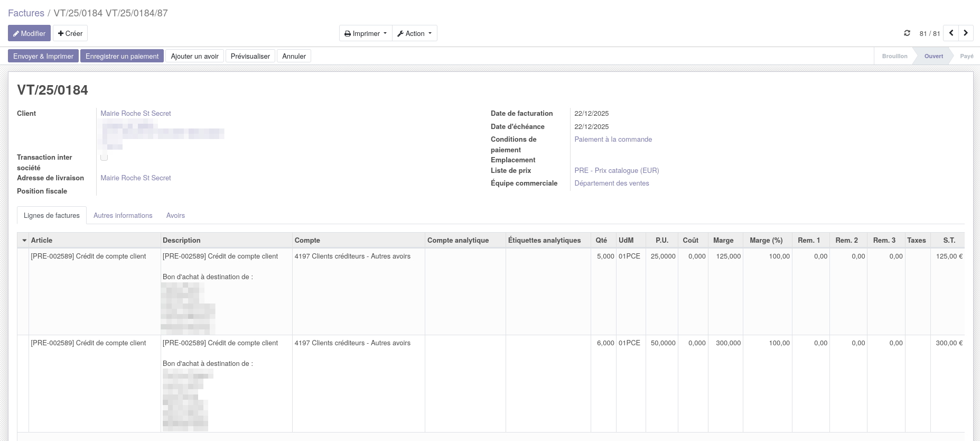The image size is (980, 441).
Task: Open the column options arrow before Article
Action: pos(24,241)
